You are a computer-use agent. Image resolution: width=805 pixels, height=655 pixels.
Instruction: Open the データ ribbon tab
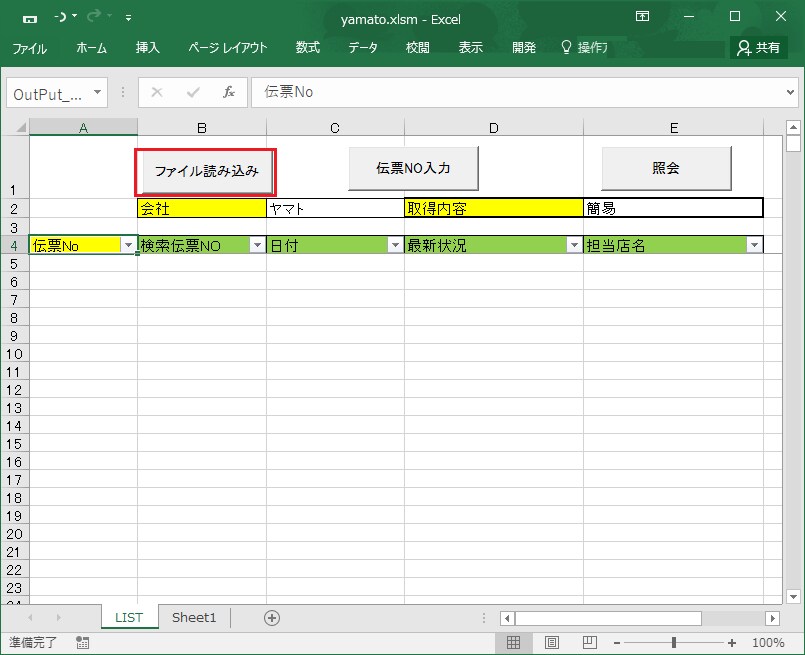[363, 48]
